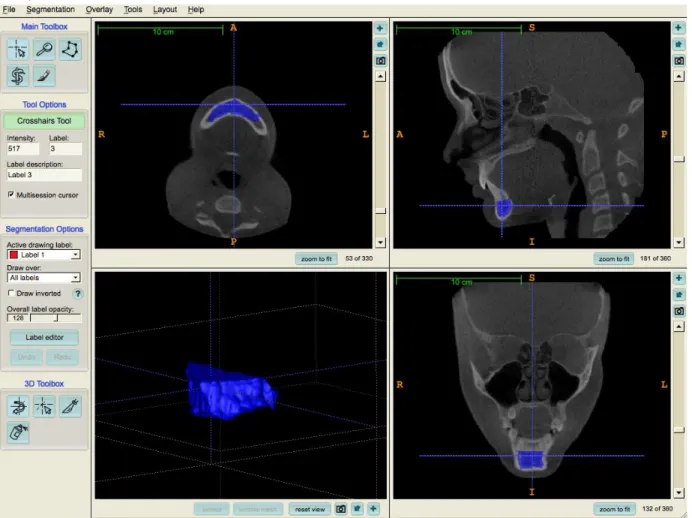The image size is (692, 518).
Task: Click zoom to fit under coronal view
Action: point(614,509)
